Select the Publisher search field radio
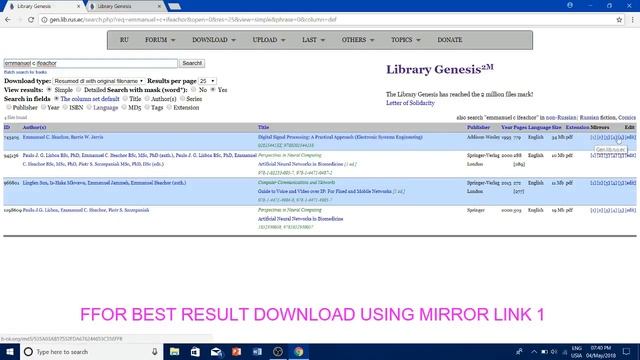This screenshot has width=640, height=360. (8, 107)
